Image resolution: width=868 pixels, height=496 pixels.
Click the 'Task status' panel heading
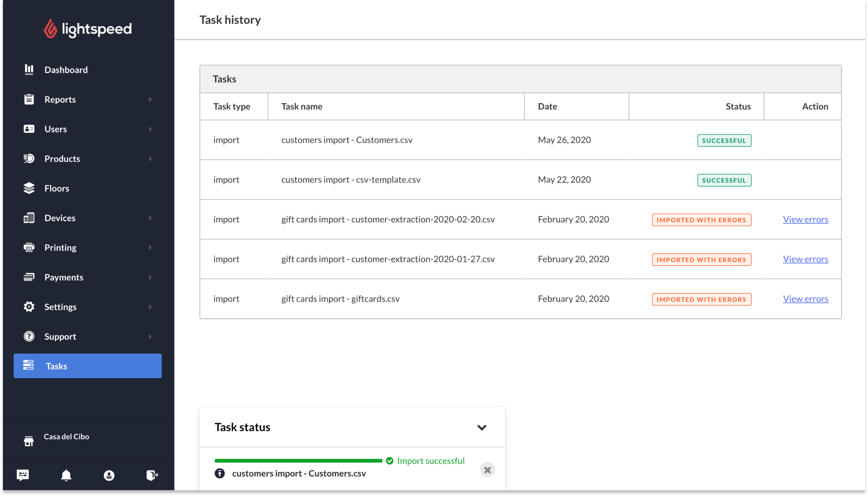(x=242, y=427)
